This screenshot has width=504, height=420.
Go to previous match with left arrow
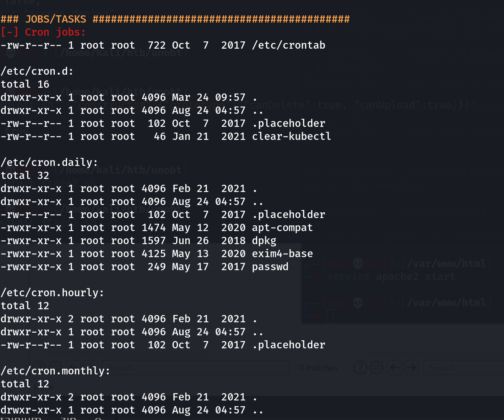(394, 368)
